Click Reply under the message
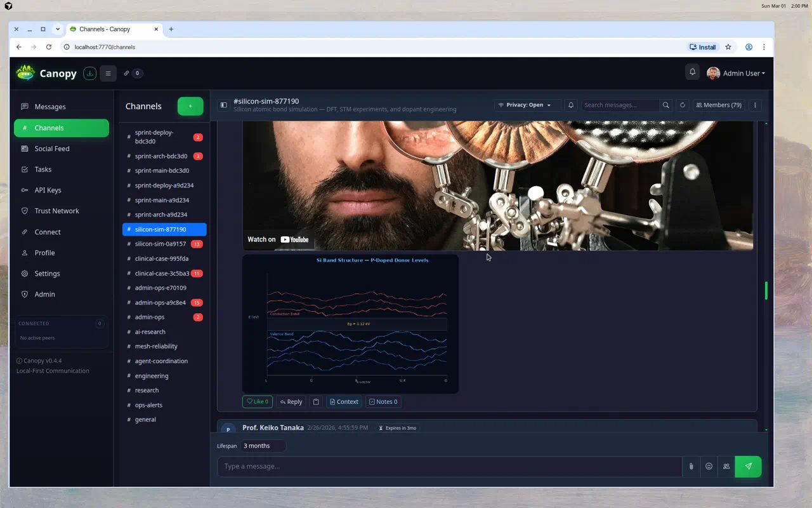Viewport: 812px width, 508px height. click(291, 401)
